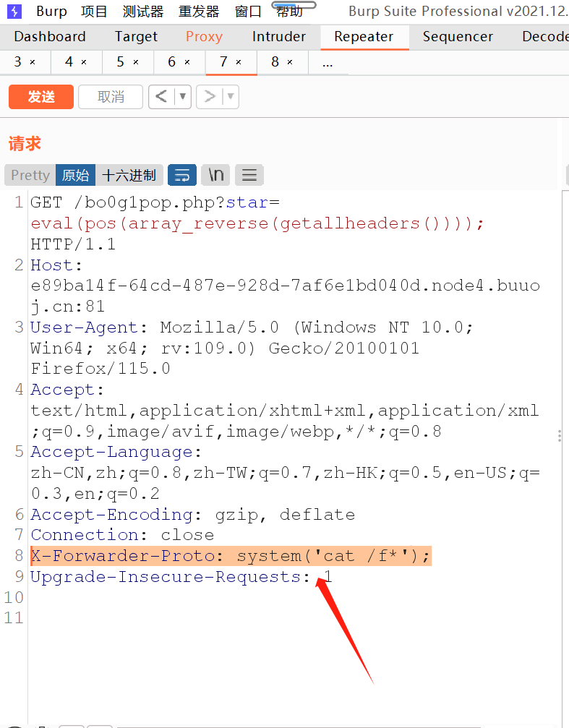The image size is (569, 728).
Task: Close Repeater sub-tab 8
Action: [290, 62]
